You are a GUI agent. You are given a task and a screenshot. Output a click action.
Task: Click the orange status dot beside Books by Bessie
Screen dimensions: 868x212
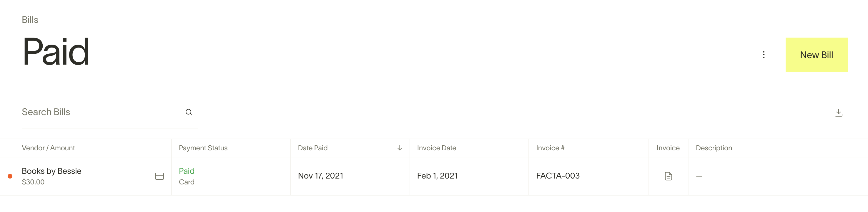click(x=10, y=176)
